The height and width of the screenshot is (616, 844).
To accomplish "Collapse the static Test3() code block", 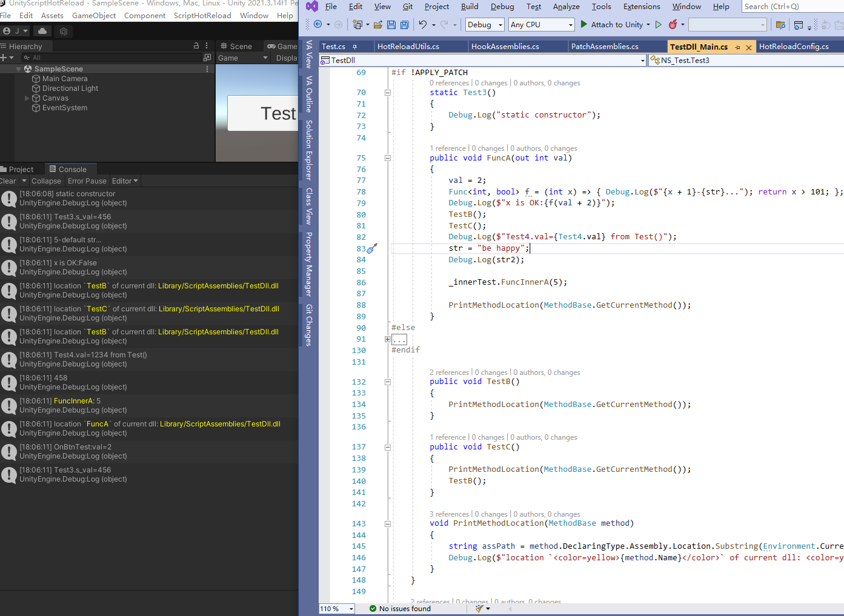I will pyautogui.click(x=388, y=93).
